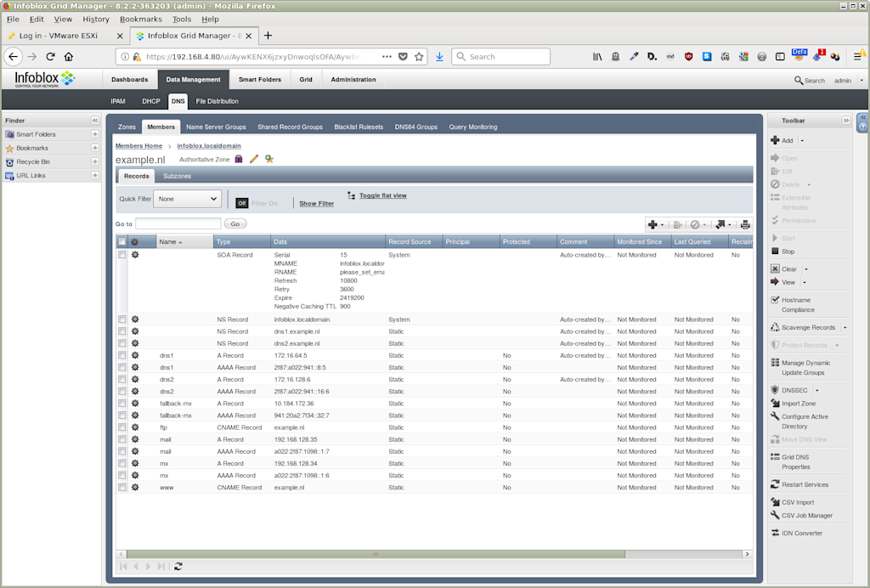Switch to the Administration tab

click(x=353, y=79)
